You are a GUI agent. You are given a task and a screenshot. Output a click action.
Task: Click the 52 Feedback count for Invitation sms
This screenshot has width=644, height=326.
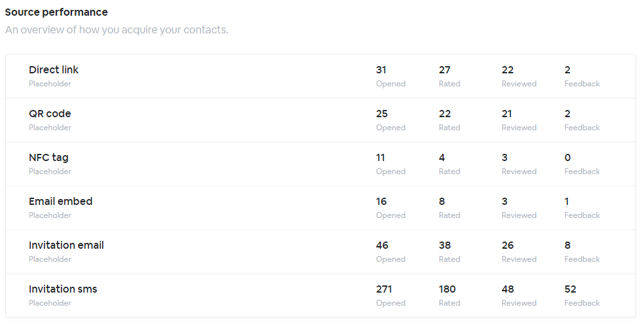(x=570, y=289)
